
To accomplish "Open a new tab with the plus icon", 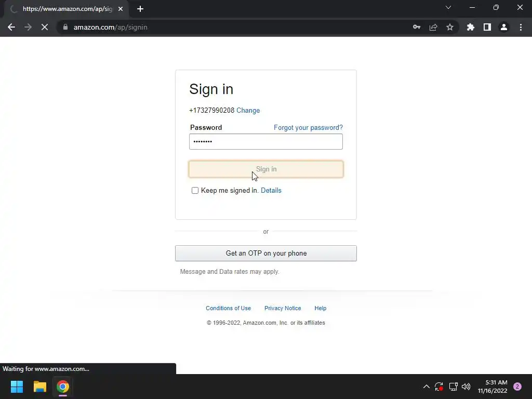I will (140, 9).
